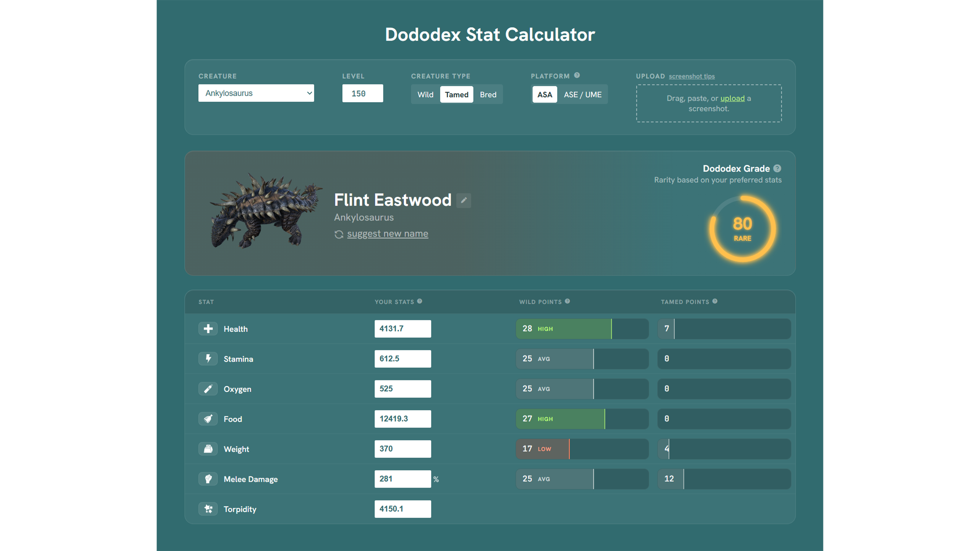Click the Health plus icon
This screenshot has height=551, width=980.
point(208,329)
